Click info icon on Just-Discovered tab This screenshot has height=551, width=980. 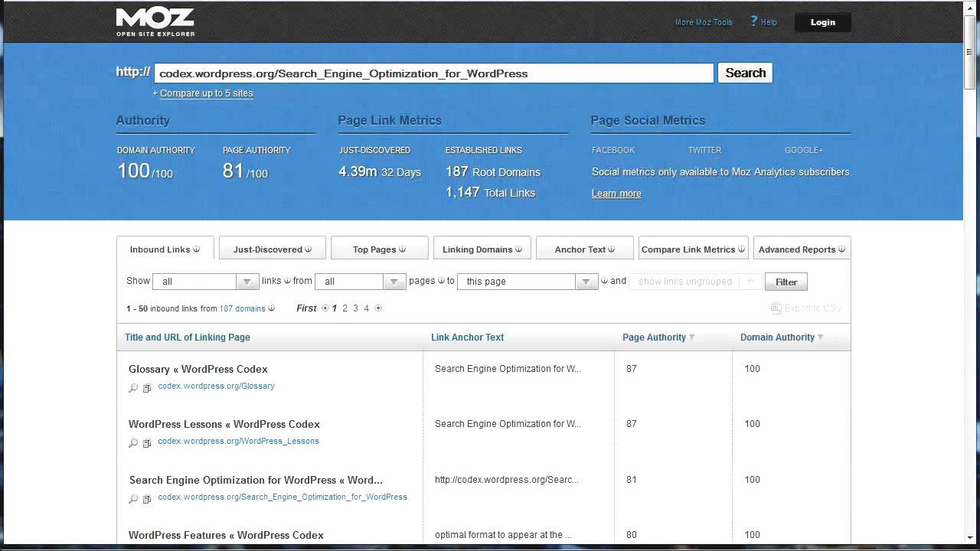309,249
